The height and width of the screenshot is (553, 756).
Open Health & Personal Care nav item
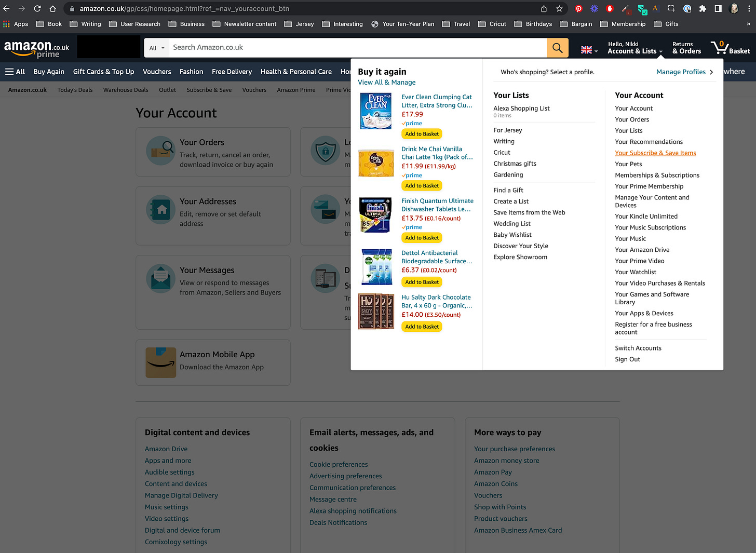(x=296, y=72)
